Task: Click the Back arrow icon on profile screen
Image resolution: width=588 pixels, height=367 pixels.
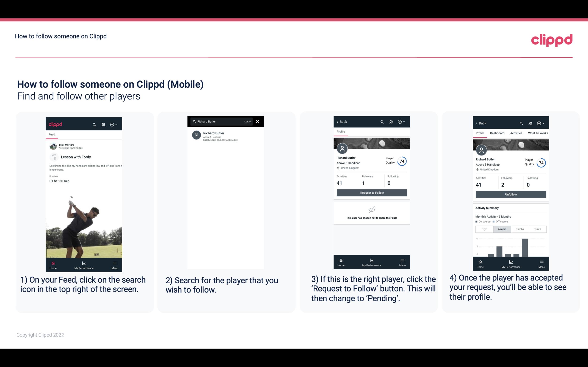Action: click(338, 122)
